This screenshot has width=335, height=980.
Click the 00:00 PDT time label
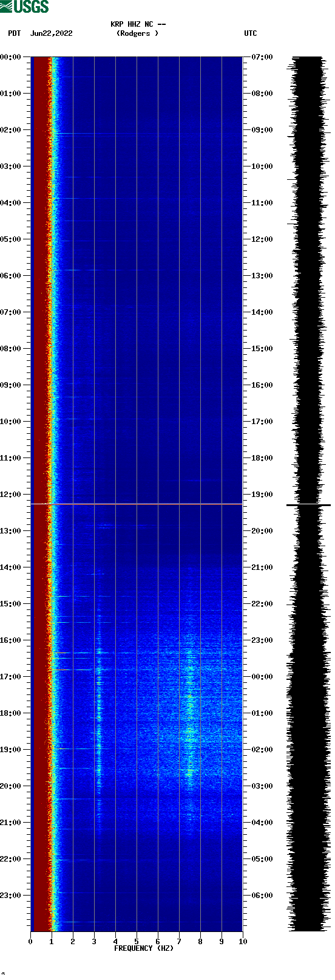click(x=11, y=57)
